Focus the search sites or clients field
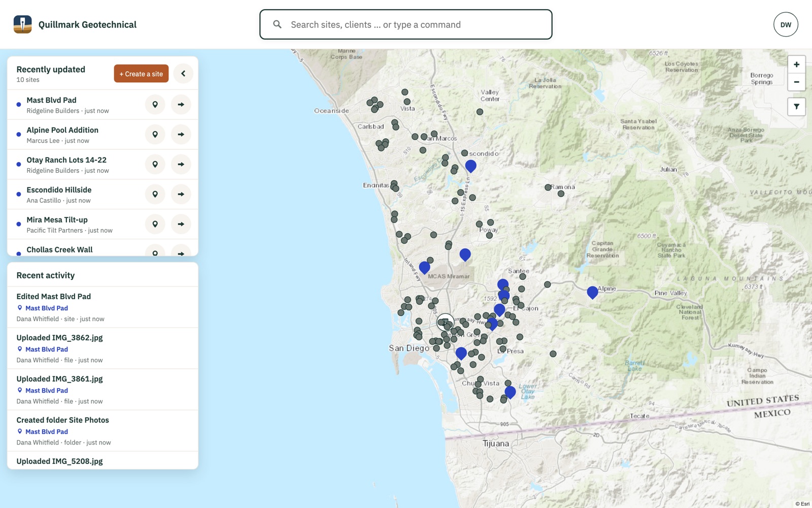 coord(405,24)
